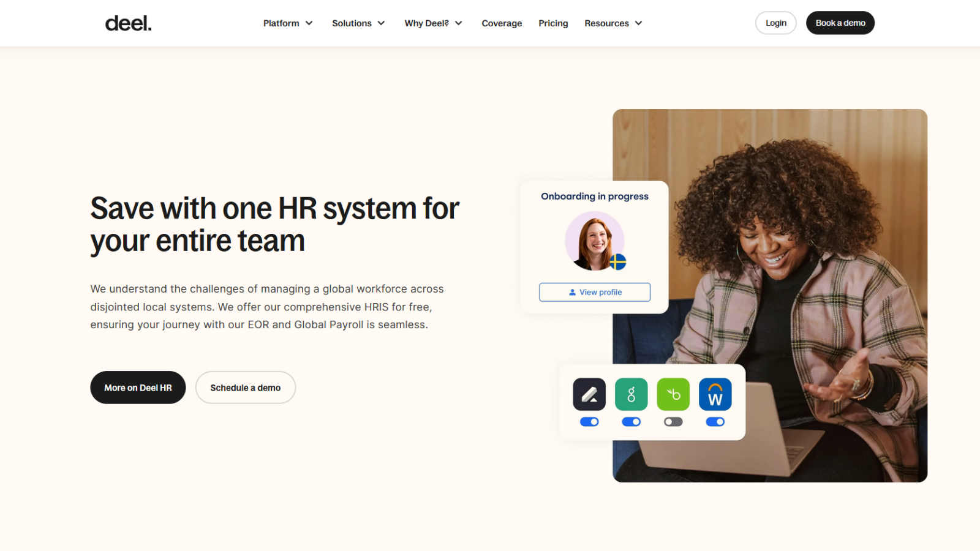980x551 pixels.
Task: Click the person icon in View profile
Action: point(572,292)
